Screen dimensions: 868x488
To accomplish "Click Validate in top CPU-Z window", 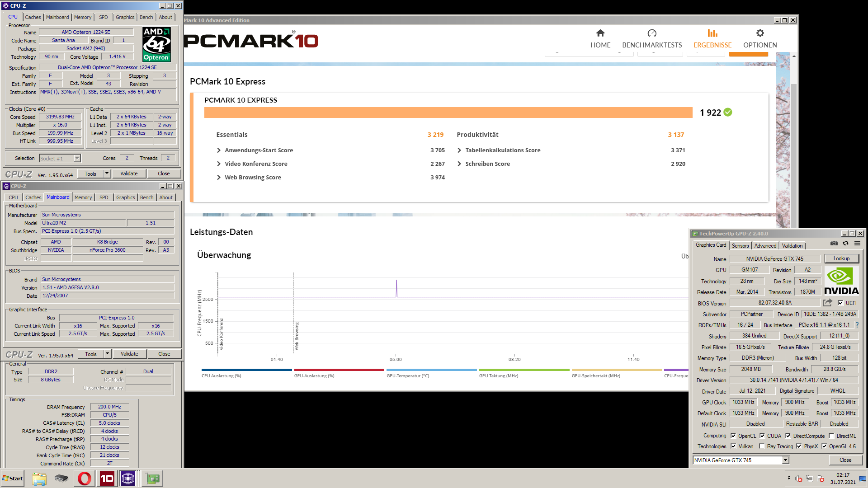I will point(129,174).
